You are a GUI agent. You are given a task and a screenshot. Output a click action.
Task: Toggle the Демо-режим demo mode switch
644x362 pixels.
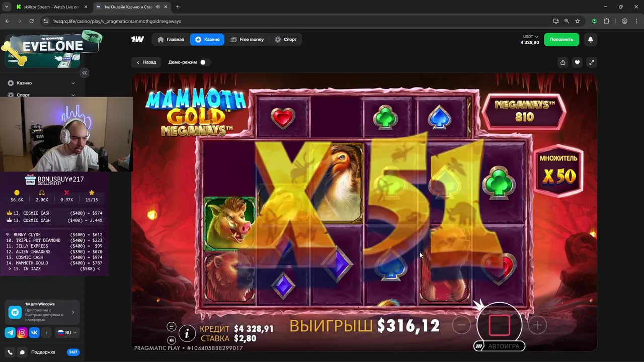pyautogui.click(x=203, y=62)
